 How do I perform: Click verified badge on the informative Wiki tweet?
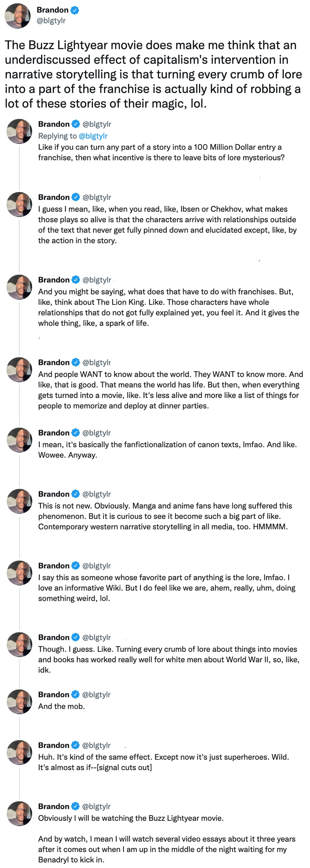point(76,565)
